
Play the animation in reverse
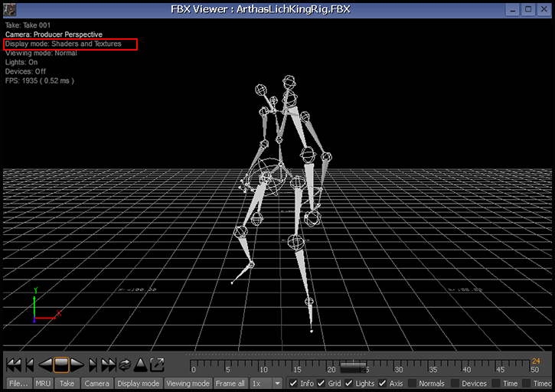(x=45, y=364)
